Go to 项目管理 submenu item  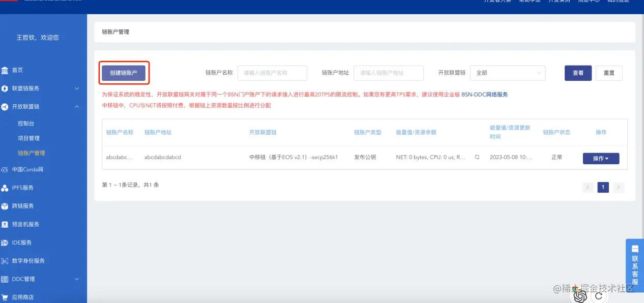(28, 138)
